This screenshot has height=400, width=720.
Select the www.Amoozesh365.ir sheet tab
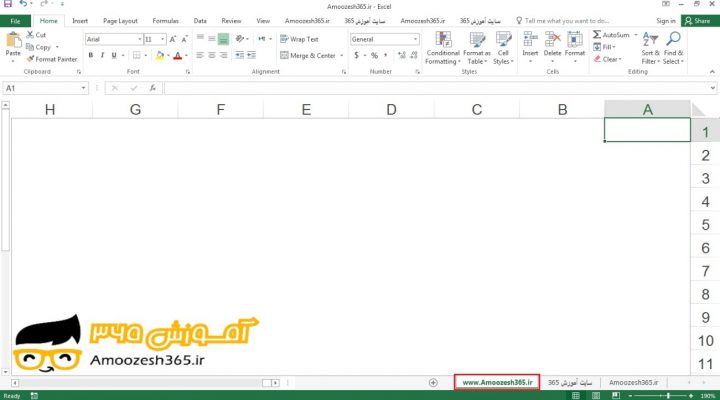click(x=497, y=382)
